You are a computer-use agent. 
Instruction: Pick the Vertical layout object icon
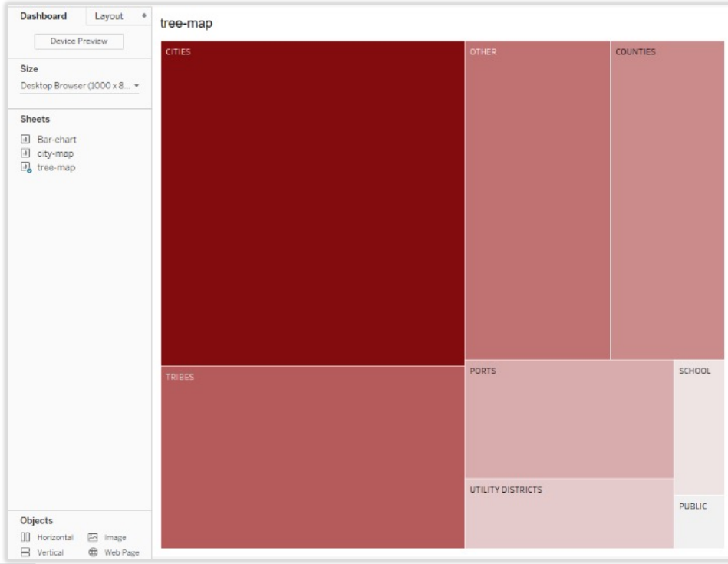(25, 552)
